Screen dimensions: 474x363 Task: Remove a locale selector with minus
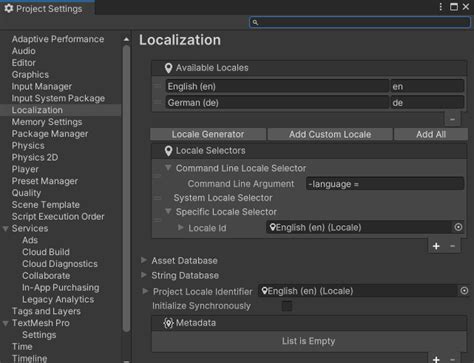pos(452,246)
